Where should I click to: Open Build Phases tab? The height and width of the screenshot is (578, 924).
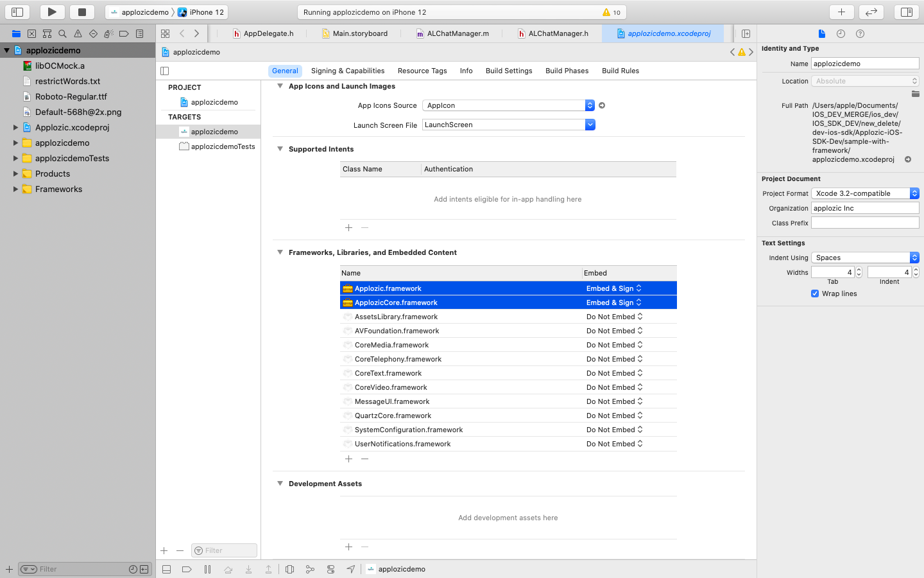click(x=567, y=71)
